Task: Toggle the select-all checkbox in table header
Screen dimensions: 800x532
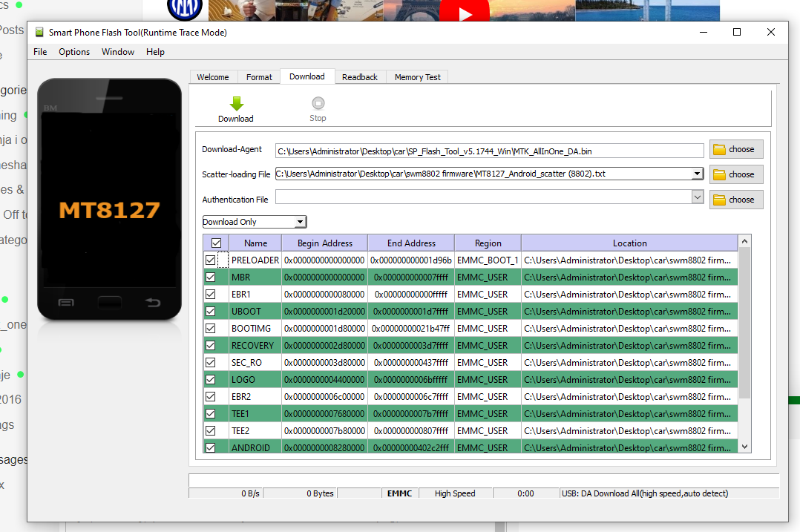Action: (x=216, y=243)
